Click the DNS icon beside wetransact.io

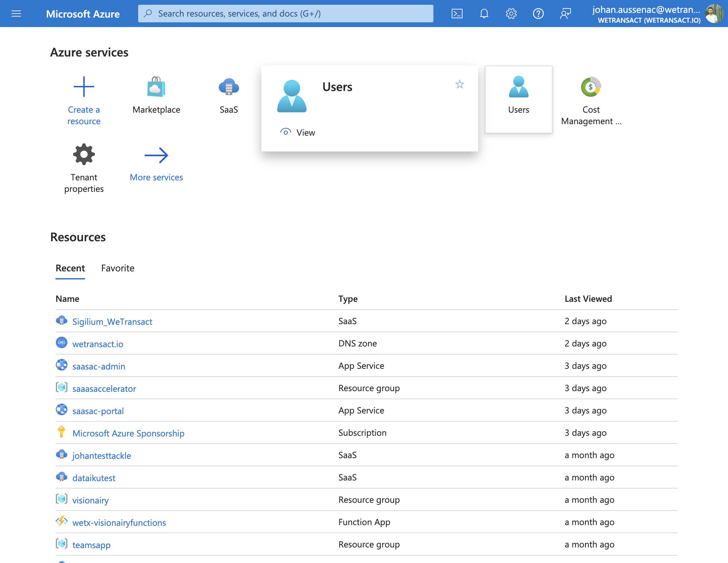pos(61,342)
